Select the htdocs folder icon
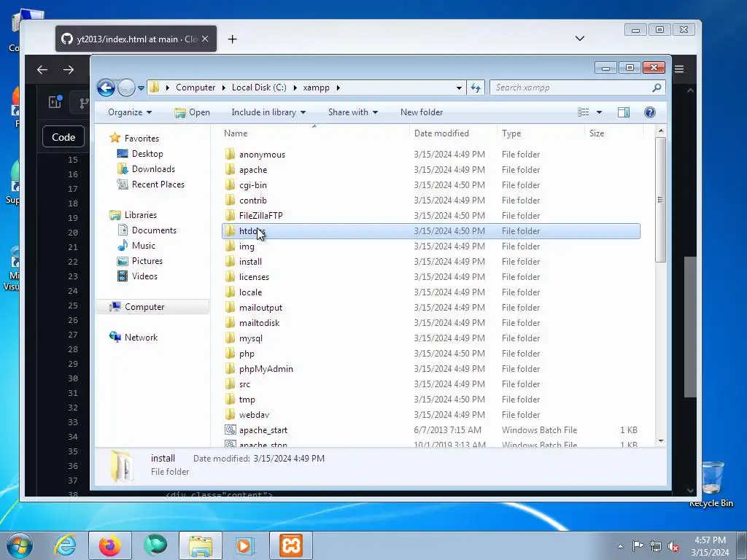Image resolution: width=747 pixels, height=560 pixels. coord(230,230)
